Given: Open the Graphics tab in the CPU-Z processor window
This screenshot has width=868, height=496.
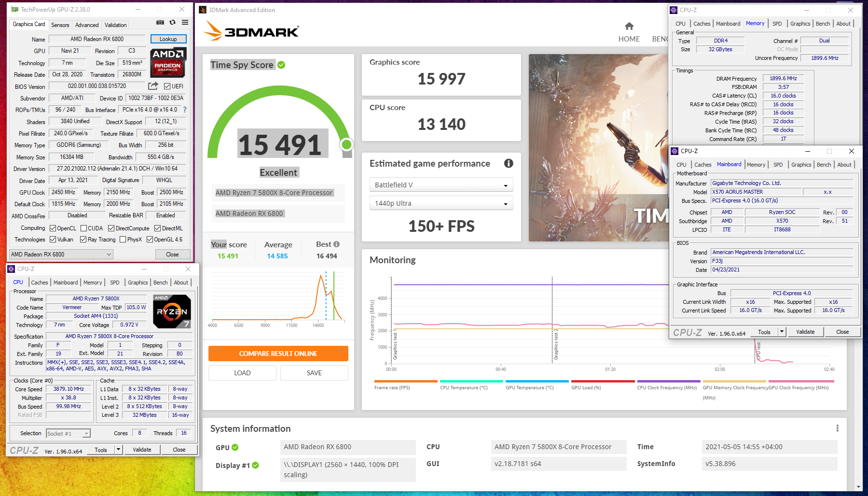Looking at the screenshot, I should point(138,283).
